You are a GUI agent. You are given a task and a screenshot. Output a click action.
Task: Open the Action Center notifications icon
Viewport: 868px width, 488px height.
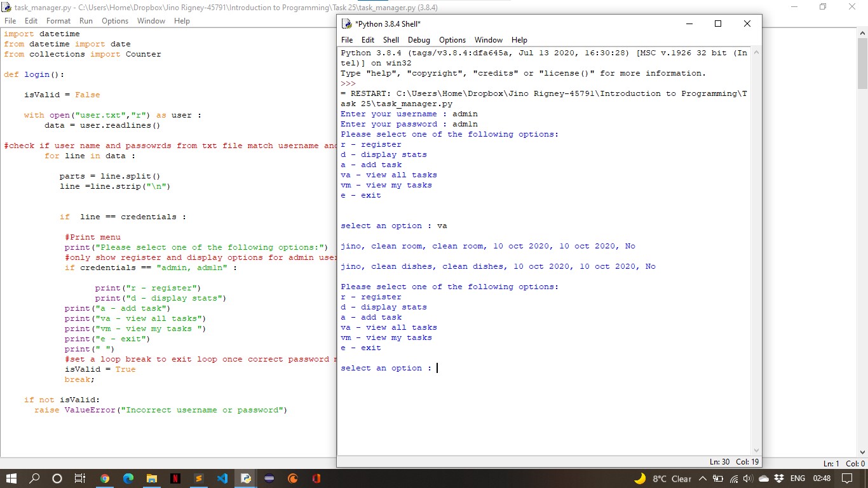pos(847,478)
